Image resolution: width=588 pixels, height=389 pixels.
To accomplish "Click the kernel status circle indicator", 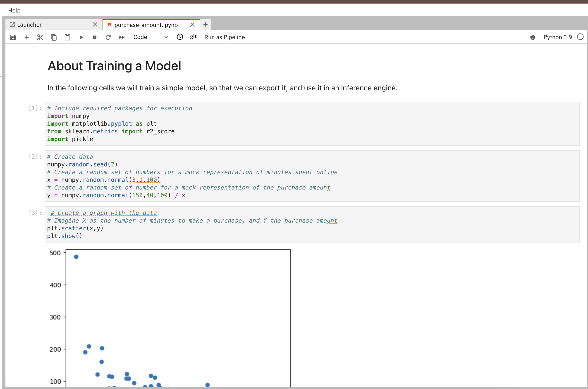I will click(580, 37).
